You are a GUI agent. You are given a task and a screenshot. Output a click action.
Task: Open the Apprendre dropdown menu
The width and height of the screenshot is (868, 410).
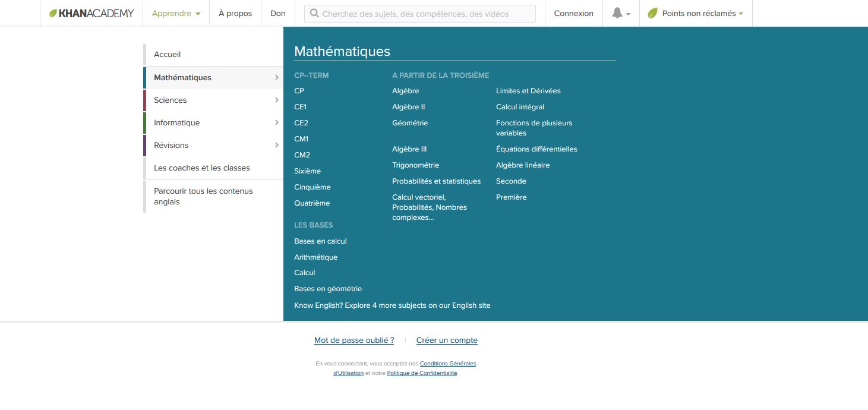pyautogui.click(x=176, y=13)
